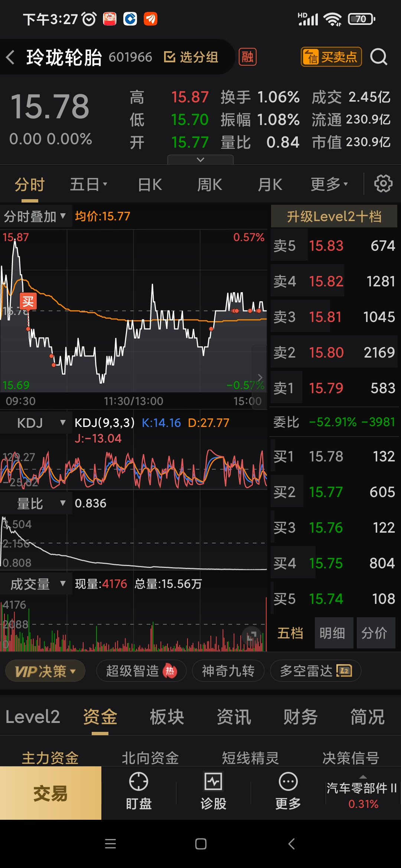Viewport: 401px width, 868px height.
Task: Open the 买卖点 signal button
Action: click(x=331, y=57)
